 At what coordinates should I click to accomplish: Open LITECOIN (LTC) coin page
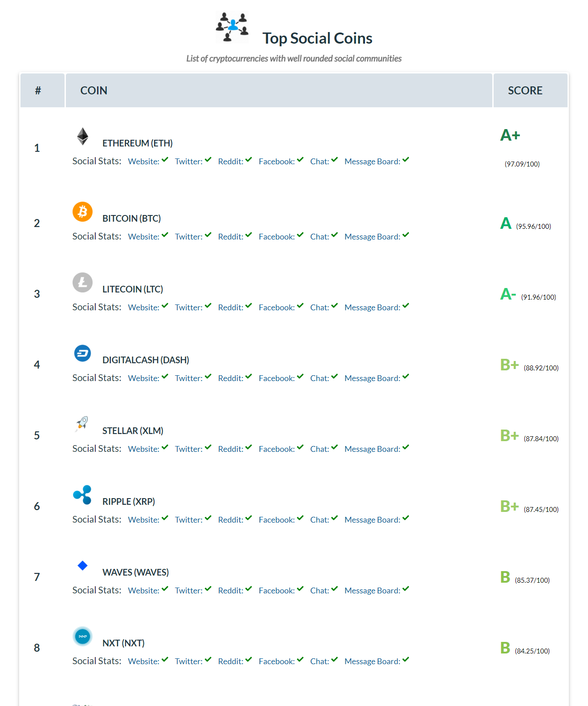click(133, 289)
